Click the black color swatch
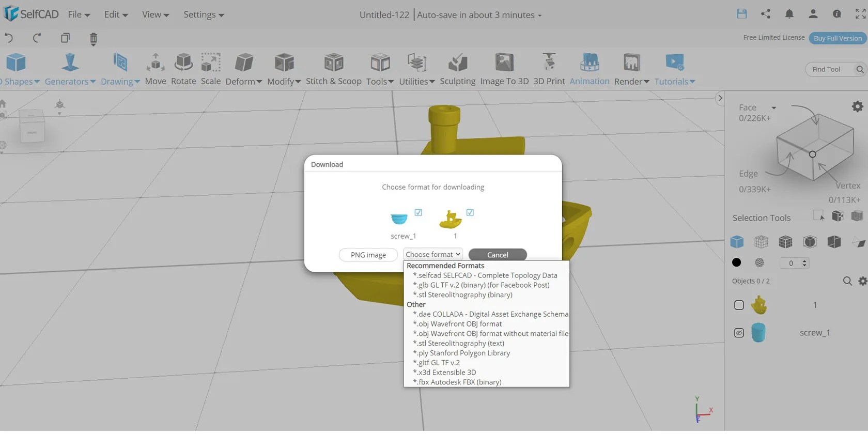The width and height of the screenshot is (868, 434). point(737,262)
